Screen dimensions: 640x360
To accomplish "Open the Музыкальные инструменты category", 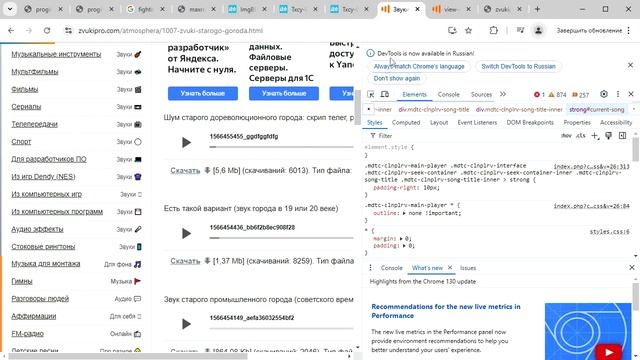I will point(56,54).
